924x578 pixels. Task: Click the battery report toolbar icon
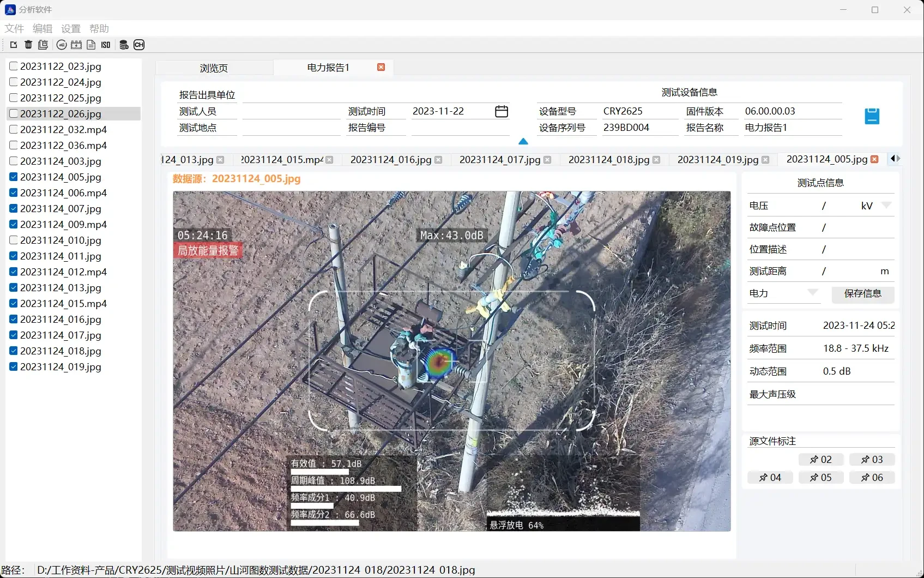tap(76, 45)
